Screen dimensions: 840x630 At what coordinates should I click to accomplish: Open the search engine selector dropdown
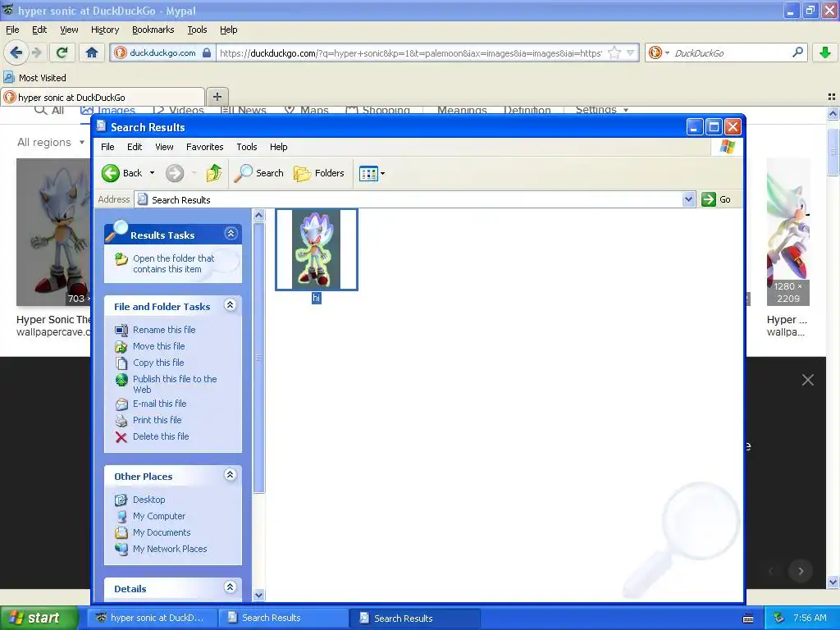pyautogui.click(x=659, y=52)
